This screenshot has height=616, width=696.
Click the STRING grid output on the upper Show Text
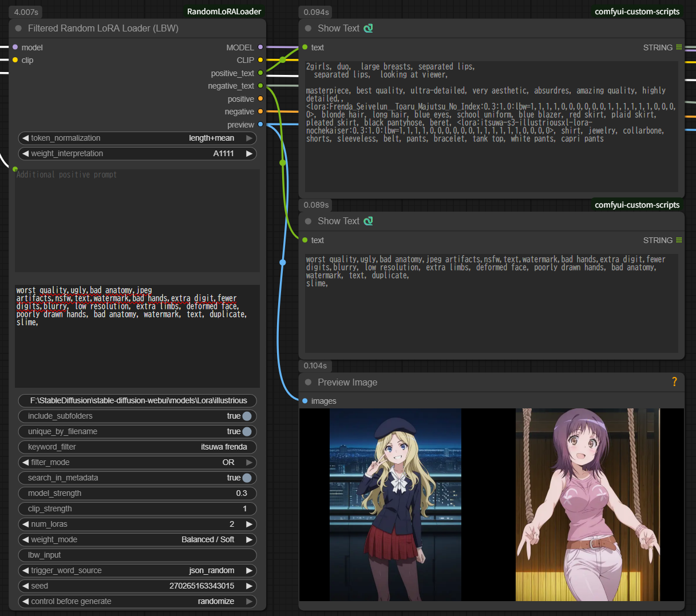(679, 47)
